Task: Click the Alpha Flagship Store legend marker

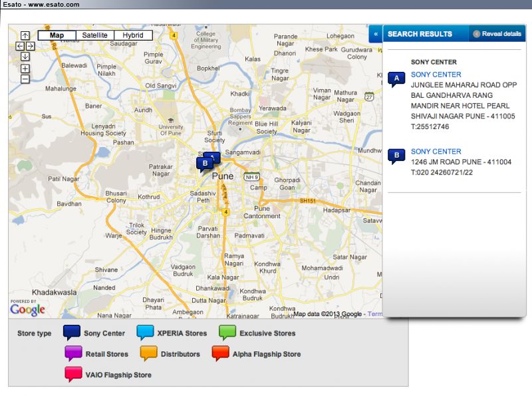Action: pos(220,353)
